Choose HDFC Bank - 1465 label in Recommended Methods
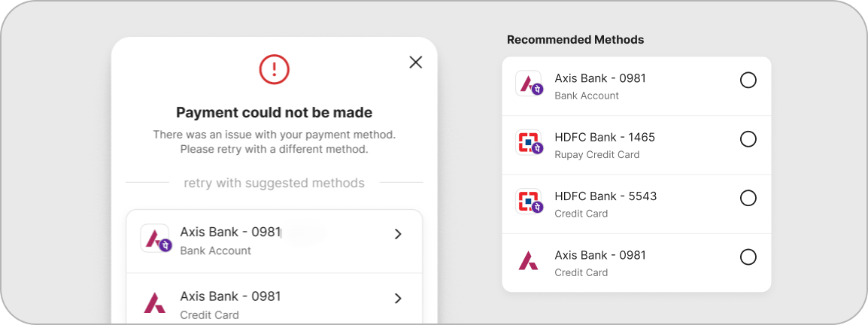The image size is (868, 325). tap(605, 137)
